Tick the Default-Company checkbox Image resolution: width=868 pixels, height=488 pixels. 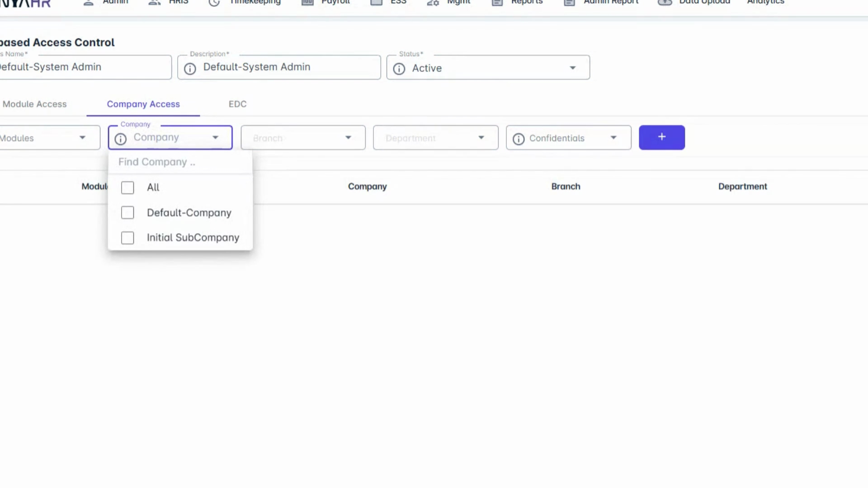click(127, 213)
